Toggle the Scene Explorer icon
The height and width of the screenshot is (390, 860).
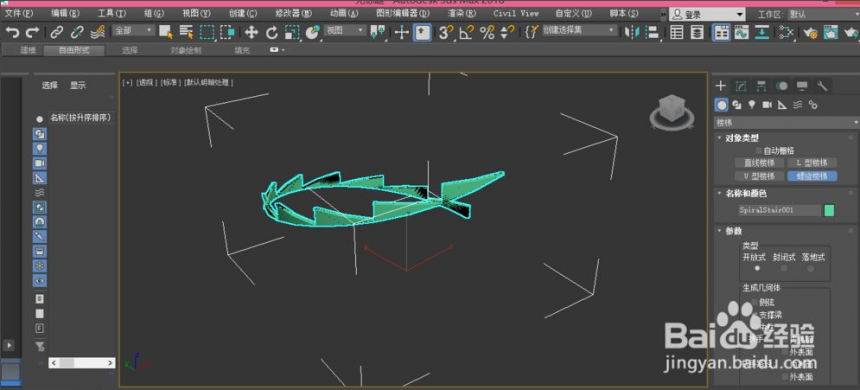[677, 32]
